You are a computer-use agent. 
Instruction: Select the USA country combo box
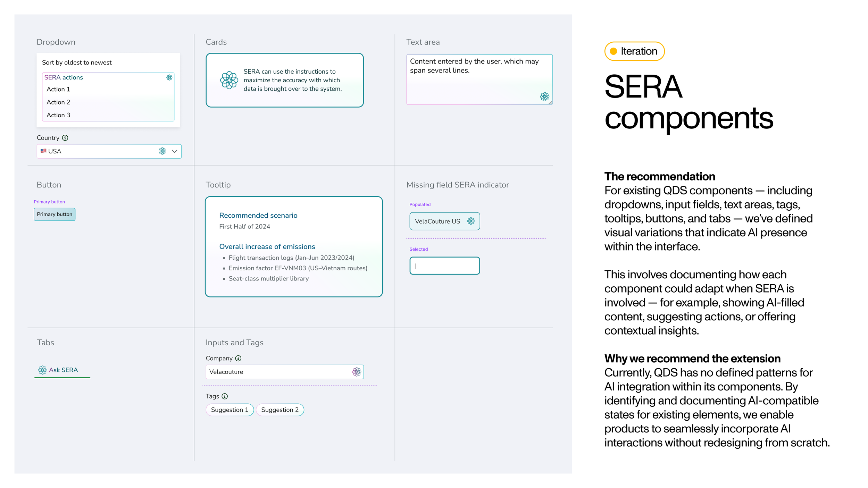97,151
